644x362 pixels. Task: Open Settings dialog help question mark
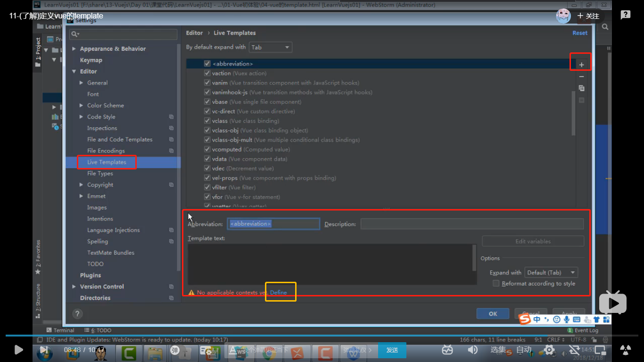point(78,313)
